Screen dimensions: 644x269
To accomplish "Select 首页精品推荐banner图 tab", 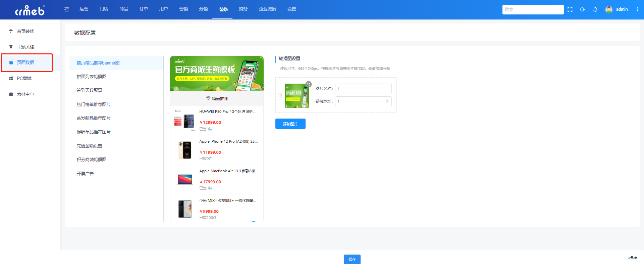I will point(116,63).
